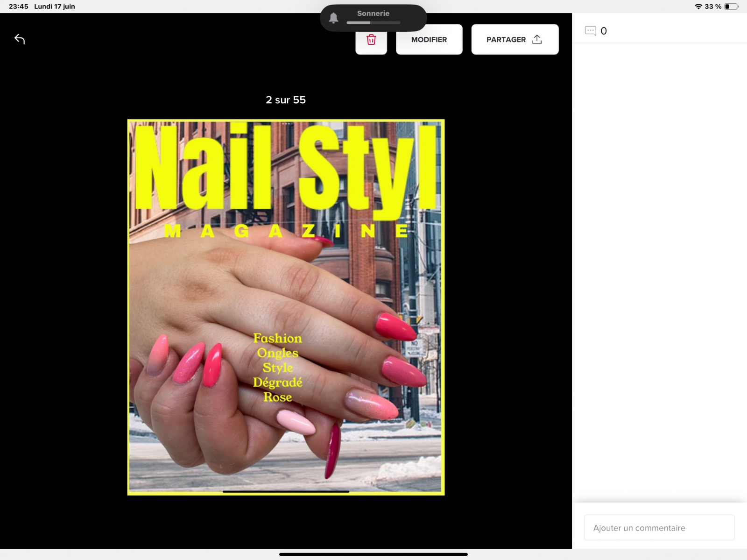Open the comments bubble icon
Screen dimensions: 747x560
pyautogui.click(x=590, y=31)
